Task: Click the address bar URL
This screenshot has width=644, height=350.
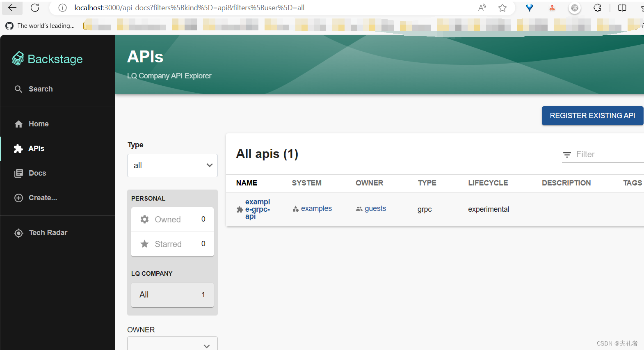Action: coord(189,8)
